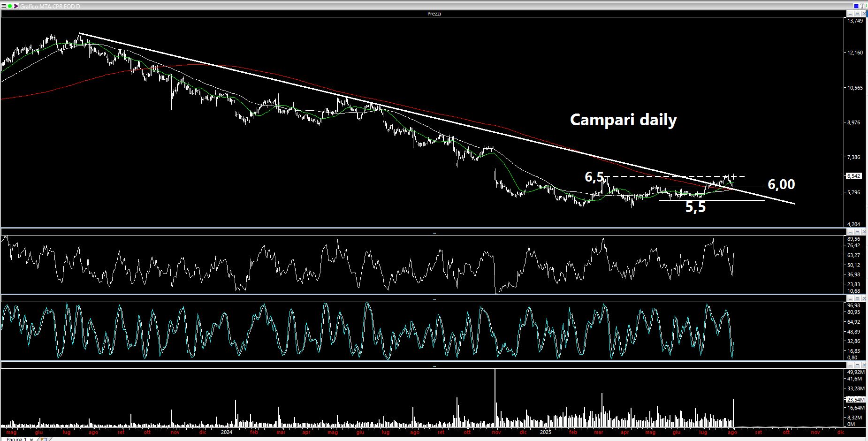Maximize the first oscillator panel below prices

click(x=857, y=232)
